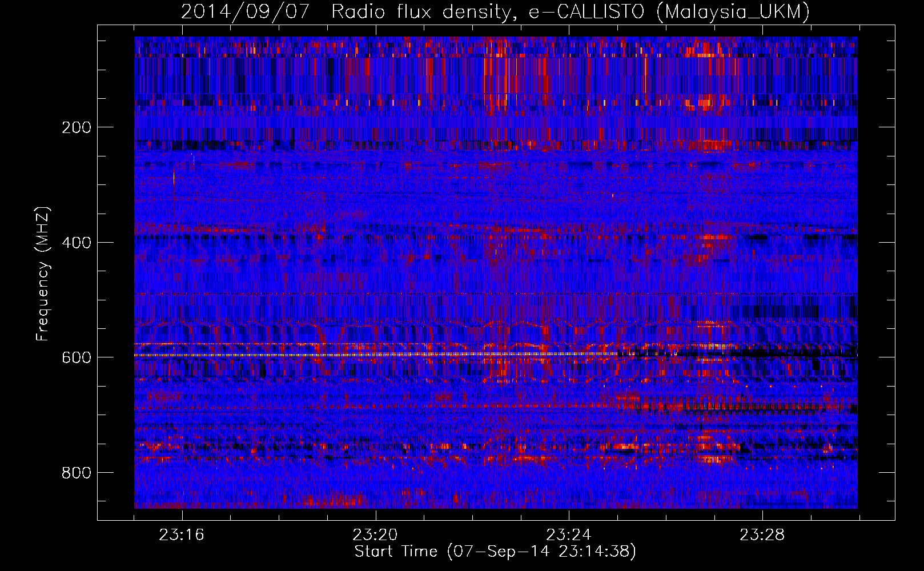This screenshot has width=924, height=571.
Task: Click the 'Frequency (MHZ)' y-axis label
Action: click(42, 274)
